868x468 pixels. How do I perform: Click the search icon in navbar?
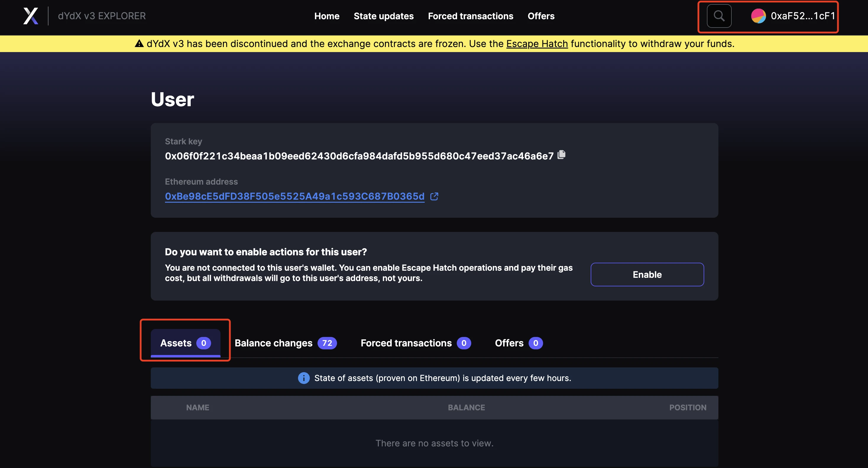719,16
